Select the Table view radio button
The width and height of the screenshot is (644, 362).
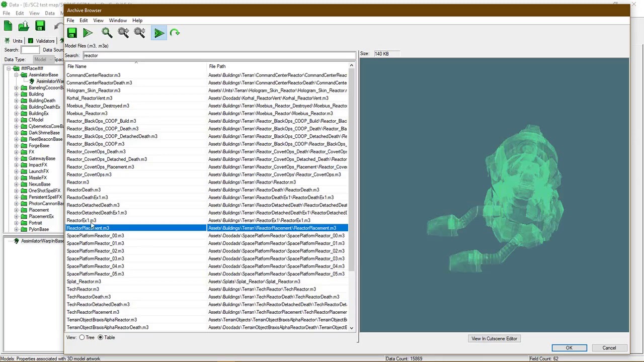click(x=101, y=337)
